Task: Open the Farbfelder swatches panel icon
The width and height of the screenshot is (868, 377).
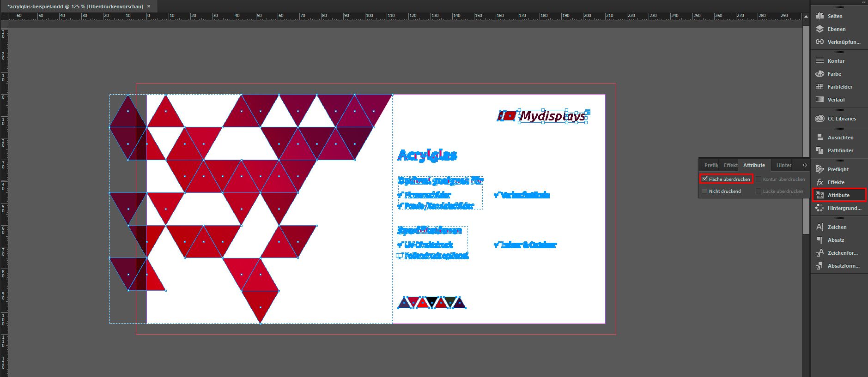Action: tap(819, 86)
